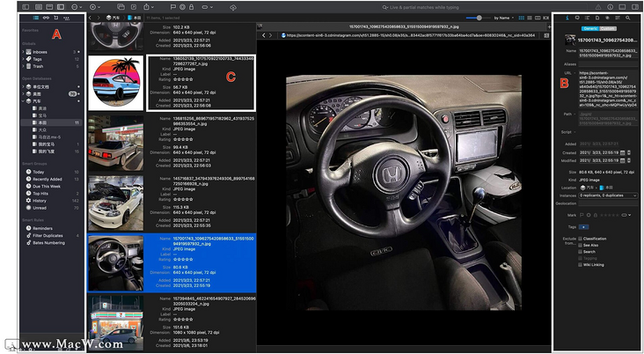Select the 马自达 mx-5 group in sidebar
Viewport: 644px width, 354px height.
[51, 136]
